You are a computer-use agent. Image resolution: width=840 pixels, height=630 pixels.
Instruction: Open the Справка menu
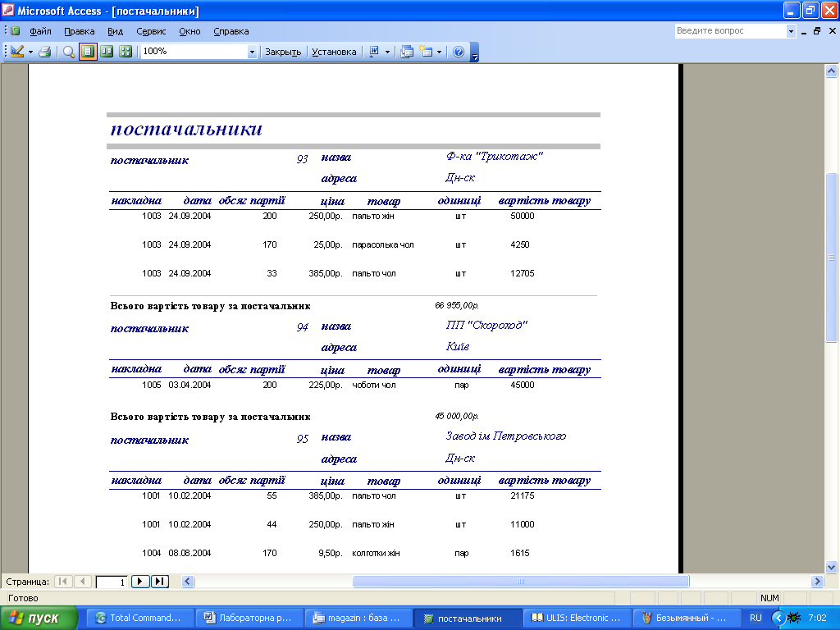click(231, 31)
